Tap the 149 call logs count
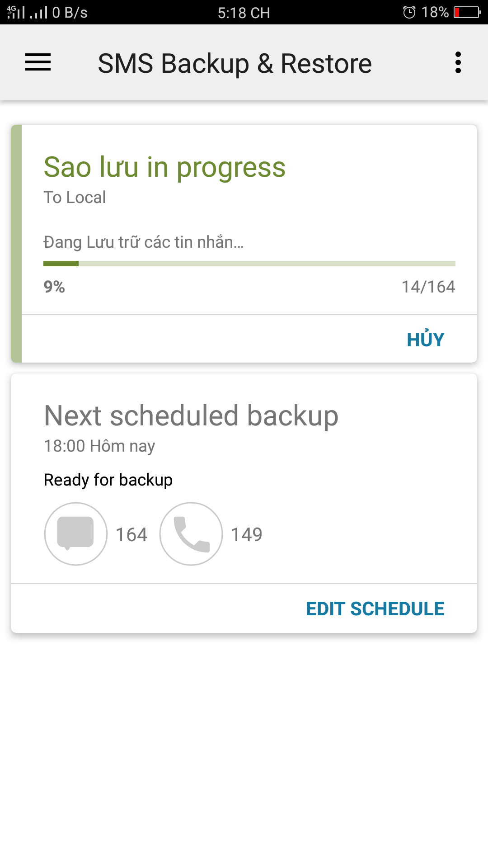The width and height of the screenshot is (488, 868). click(247, 534)
